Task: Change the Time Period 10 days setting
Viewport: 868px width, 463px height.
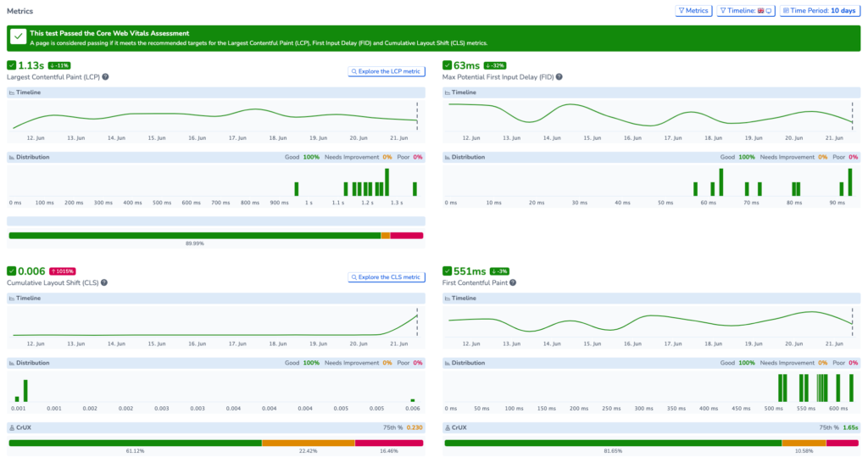Action: [x=820, y=10]
